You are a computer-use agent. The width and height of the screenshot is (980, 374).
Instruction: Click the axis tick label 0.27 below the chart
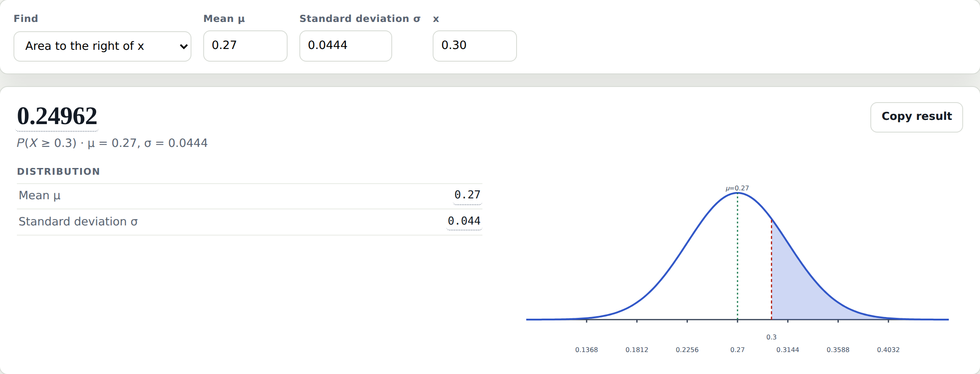738,350
